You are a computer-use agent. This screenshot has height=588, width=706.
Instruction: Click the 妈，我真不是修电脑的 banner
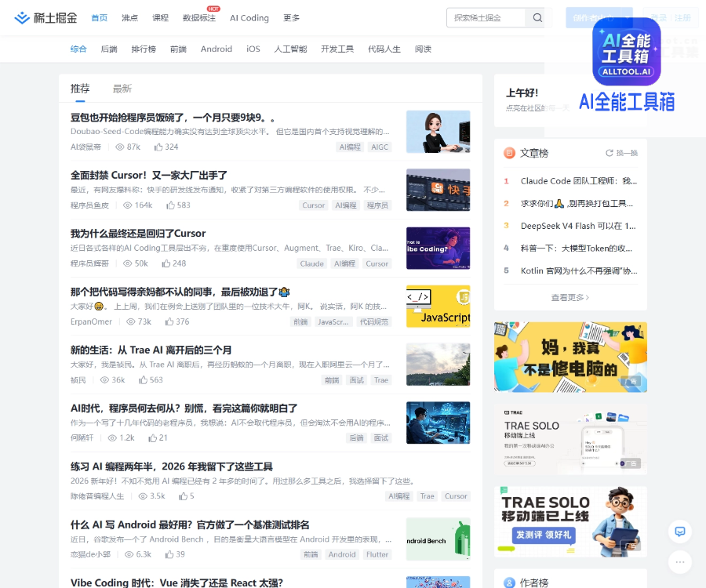click(x=570, y=358)
